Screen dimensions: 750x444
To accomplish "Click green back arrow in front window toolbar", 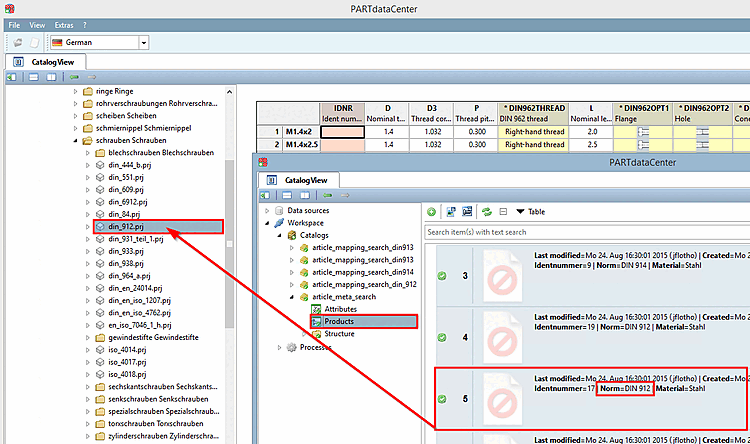I will [x=328, y=195].
